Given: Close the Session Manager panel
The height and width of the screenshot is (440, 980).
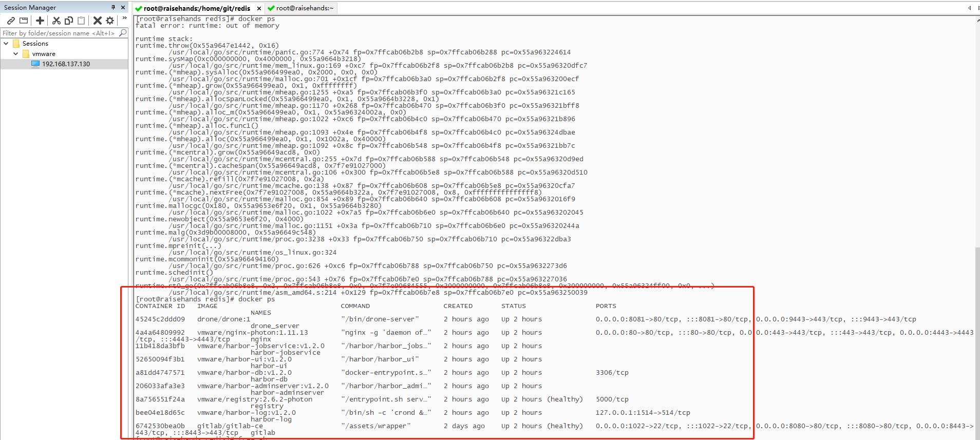Looking at the screenshot, I should [123, 7].
